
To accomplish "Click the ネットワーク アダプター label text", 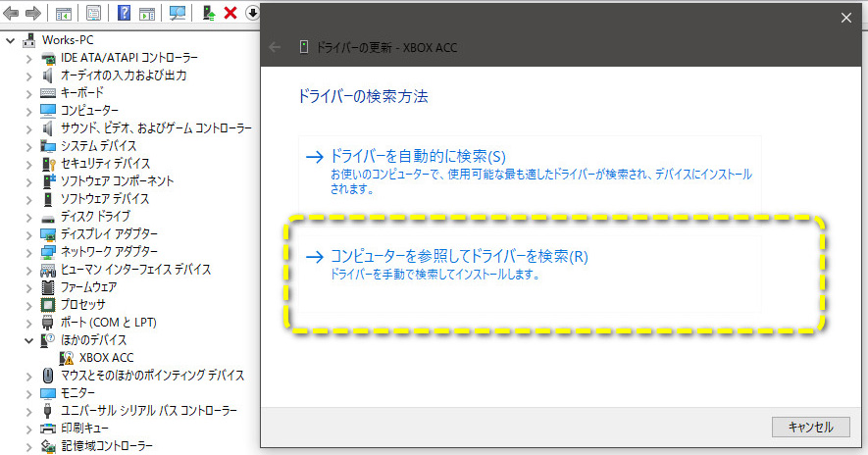I will 109,251.
